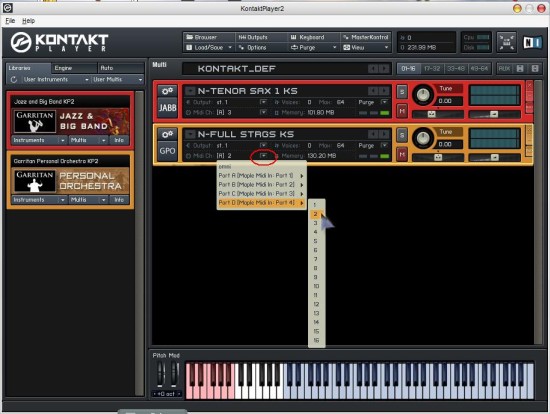Open Purge dropdown on N-Full Strgs row
The width and height of the screenshot is (550, 414).
tap(384, 145)
